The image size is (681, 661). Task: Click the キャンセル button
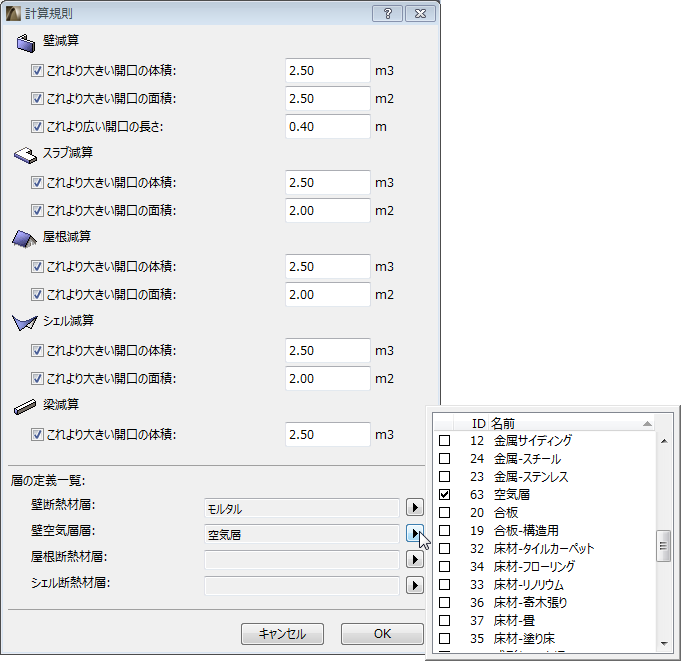[x=282, y=634]
